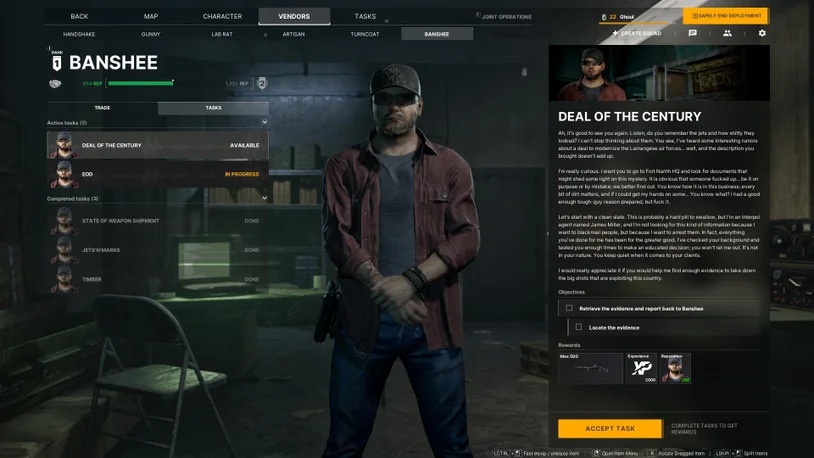Open the Map tab
Image resolution: width=814 pixels, height=458 pixels.
click(151, 17)
